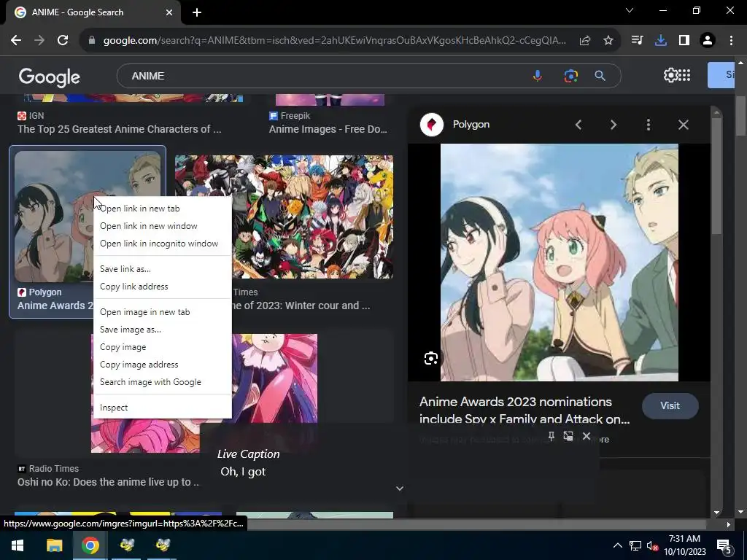
Task: Click the Lens icon on preview image
Action: (x=430, y=358)
